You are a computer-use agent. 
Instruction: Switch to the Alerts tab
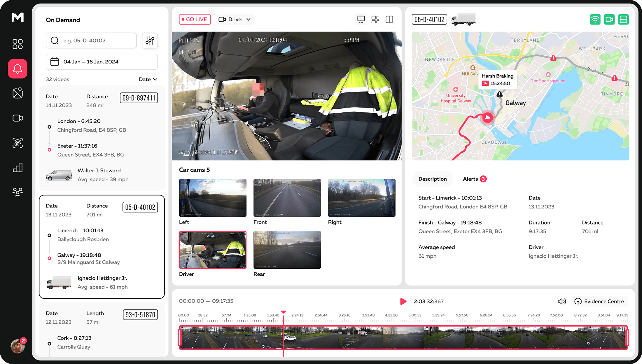tap(474, 179)
